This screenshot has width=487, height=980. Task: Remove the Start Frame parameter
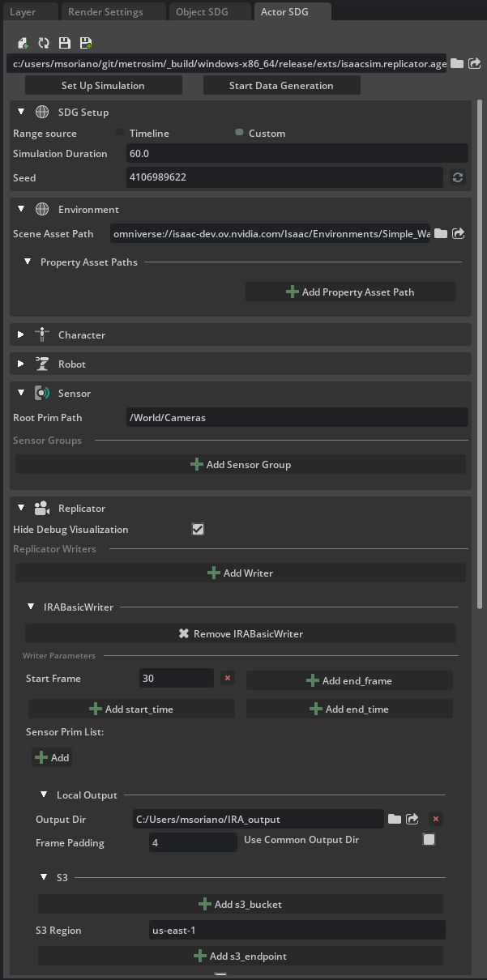[227, 678]
